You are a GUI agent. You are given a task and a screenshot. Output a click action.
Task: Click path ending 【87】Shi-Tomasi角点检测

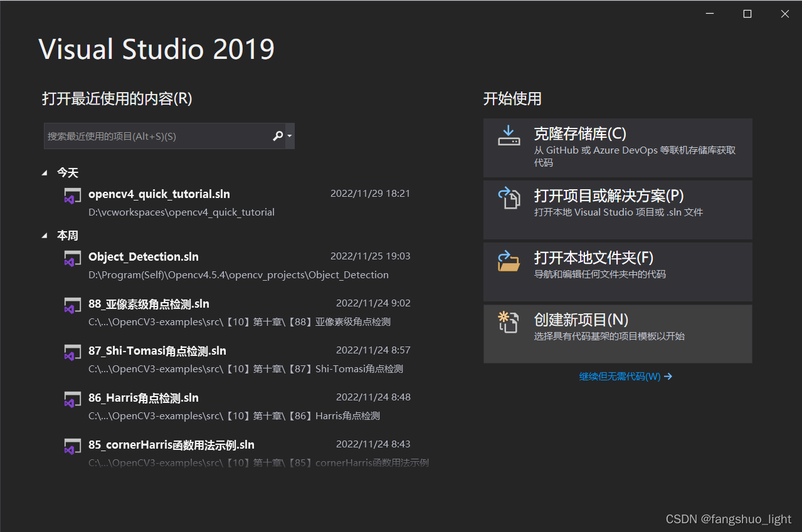coord(246,369)
